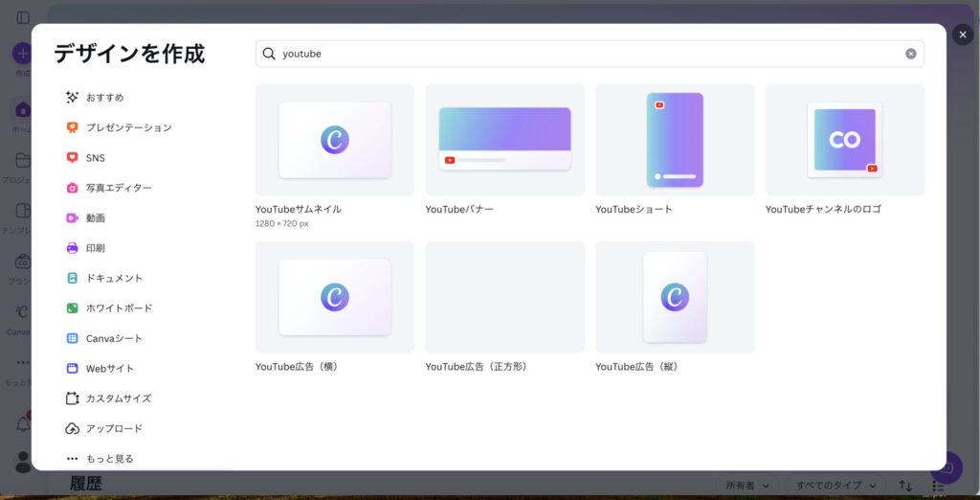Expand もっと見る in the category list
This screenshot has height=500, width=980.
point(109,459)
